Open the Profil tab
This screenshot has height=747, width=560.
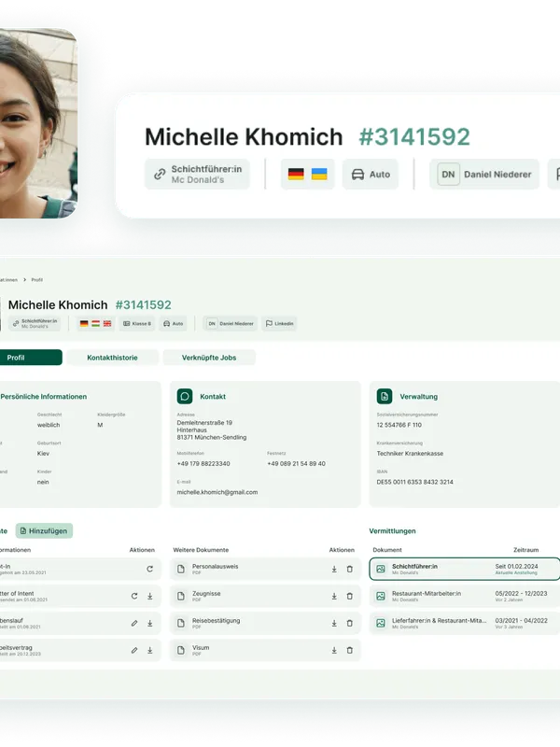(31, 358)
